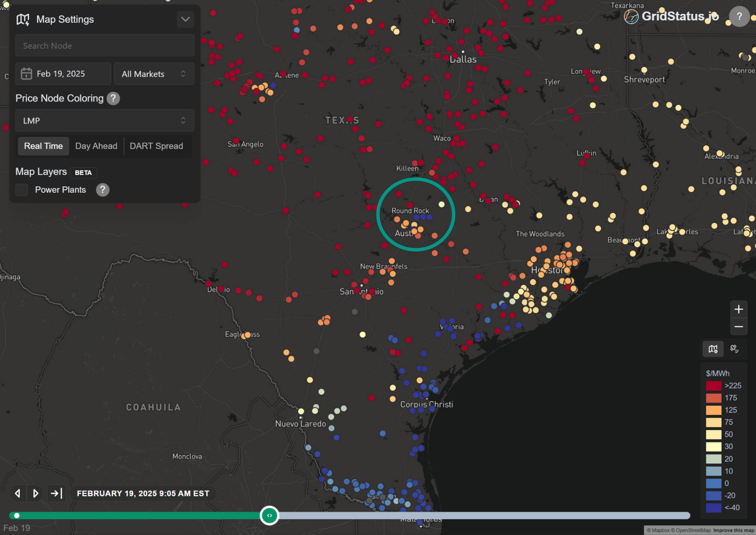This screenshot has width=756, height=535.
Task: Step to previous time interval
Action: click(17, 493)
